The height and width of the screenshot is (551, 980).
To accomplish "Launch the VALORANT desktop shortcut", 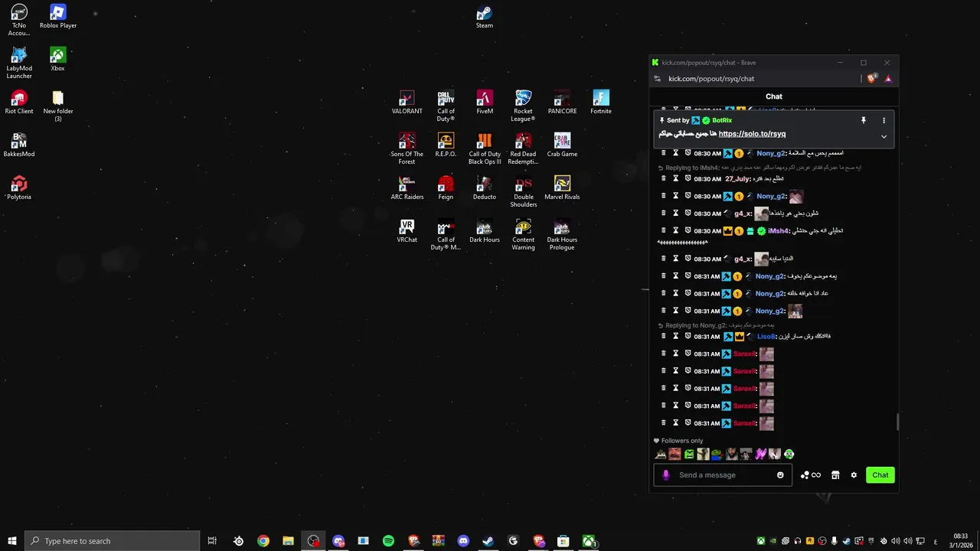I will point(407,103).
